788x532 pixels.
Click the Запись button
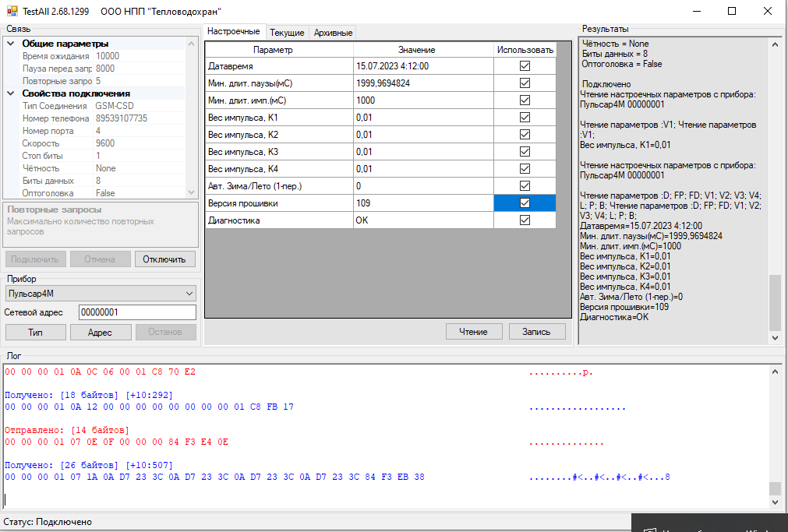point(536,332)
